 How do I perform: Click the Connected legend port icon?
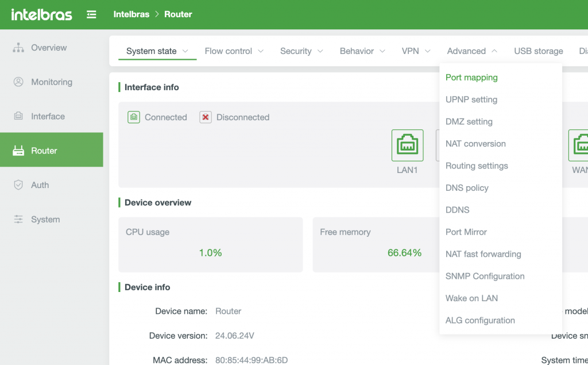pos(134,117)
